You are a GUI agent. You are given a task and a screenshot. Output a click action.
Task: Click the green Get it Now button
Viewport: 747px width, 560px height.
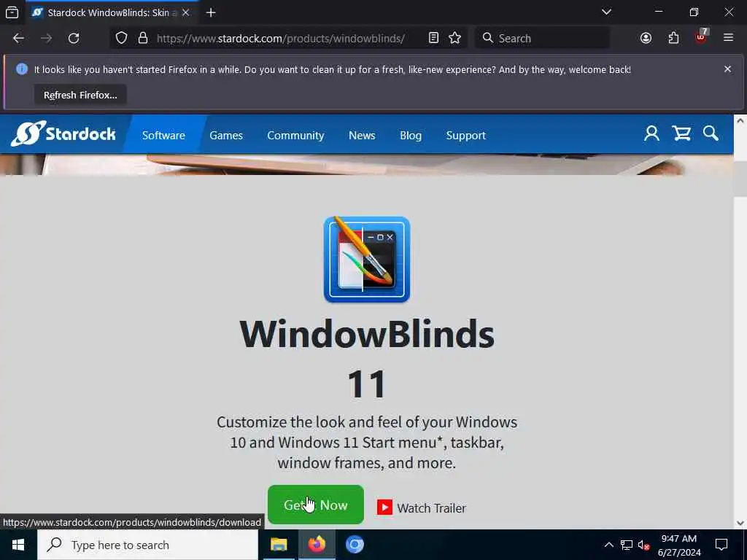click(316, 505)
